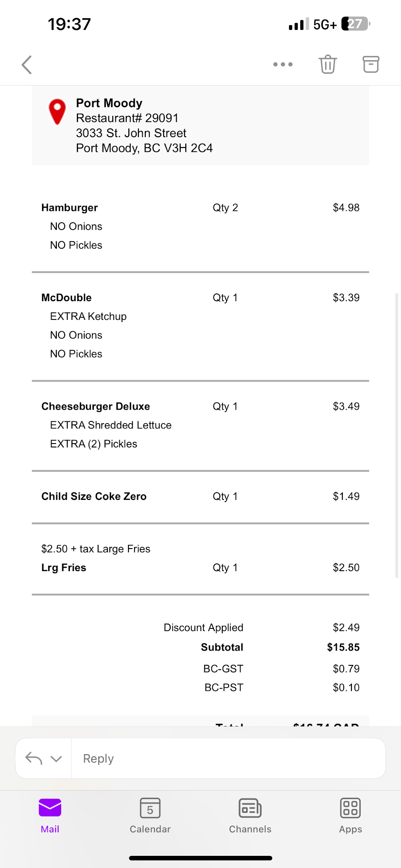Tap the 3033 St. John Street address
Viewport: 401px width, 868px height.
pos(131,133)
